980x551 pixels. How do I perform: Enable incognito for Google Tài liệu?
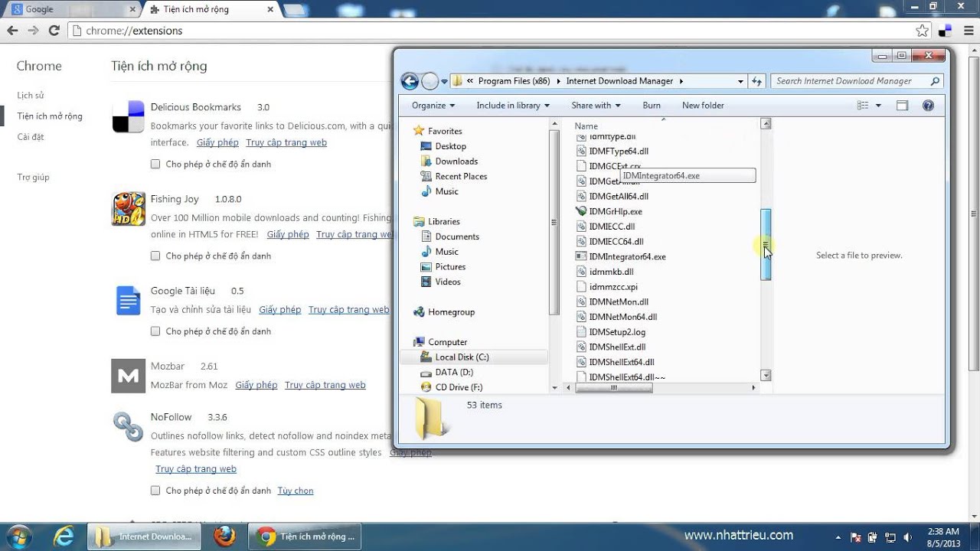(x=155, y=331)
